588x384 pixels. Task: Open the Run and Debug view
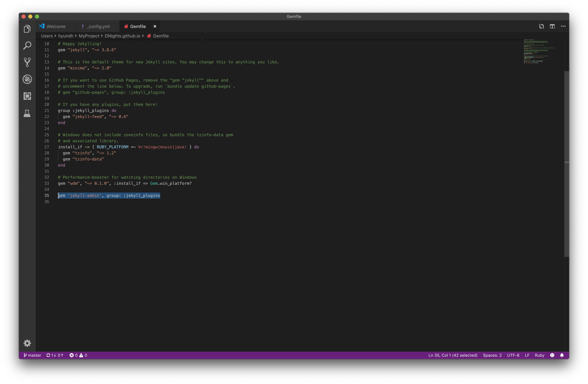[x=27, y=79]
